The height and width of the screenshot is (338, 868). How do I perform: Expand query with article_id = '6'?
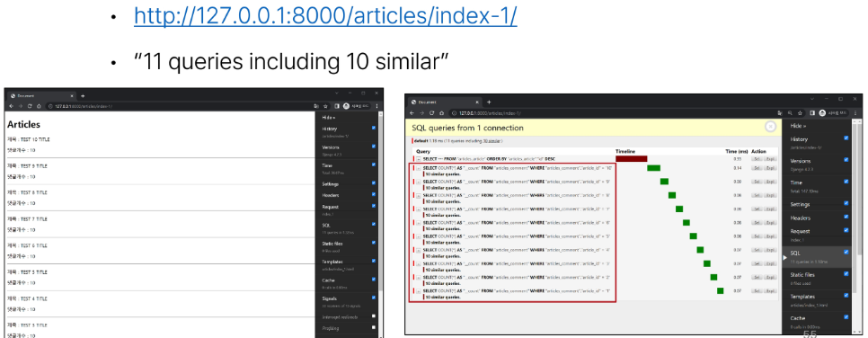(419, 222)
